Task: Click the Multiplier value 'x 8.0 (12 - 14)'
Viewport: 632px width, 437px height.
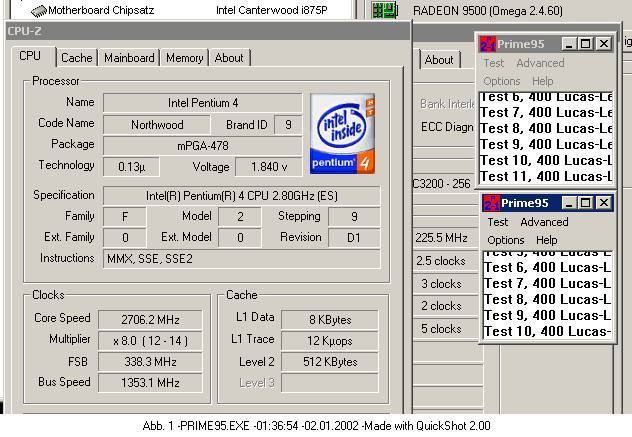Action: [x=150, y=341]
